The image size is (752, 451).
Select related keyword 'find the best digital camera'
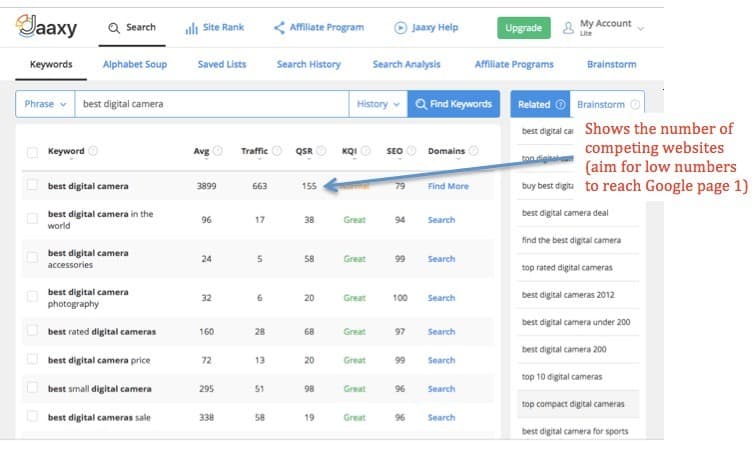pyautogui.click(x=571, y=240)
